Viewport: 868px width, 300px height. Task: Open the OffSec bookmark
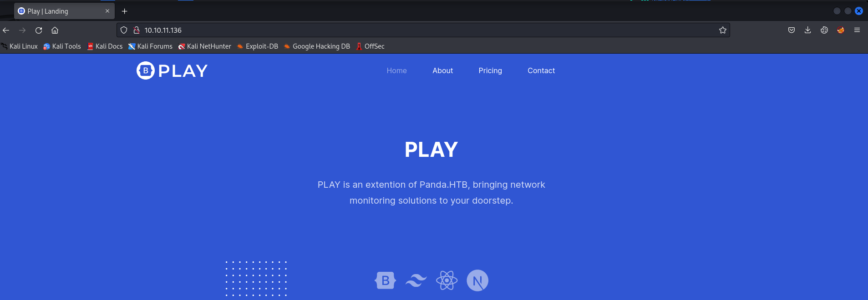coord(371,46)
